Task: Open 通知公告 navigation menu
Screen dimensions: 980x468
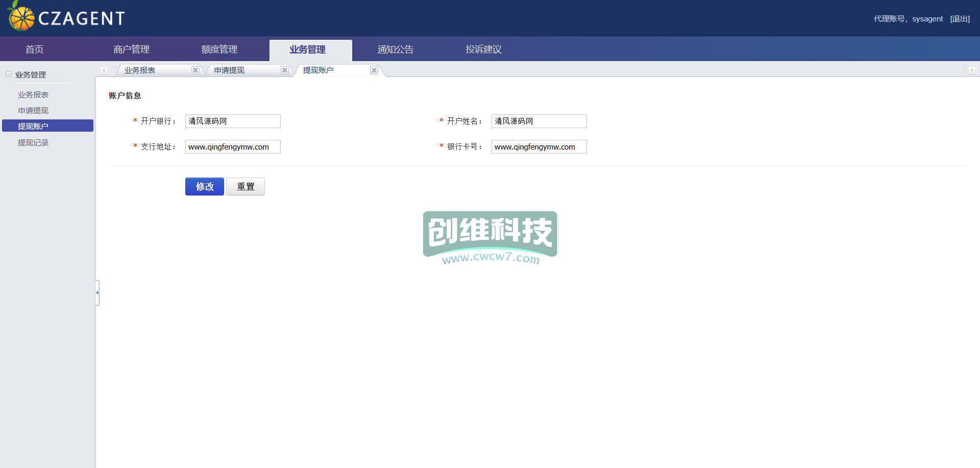Action: [396, 50]
